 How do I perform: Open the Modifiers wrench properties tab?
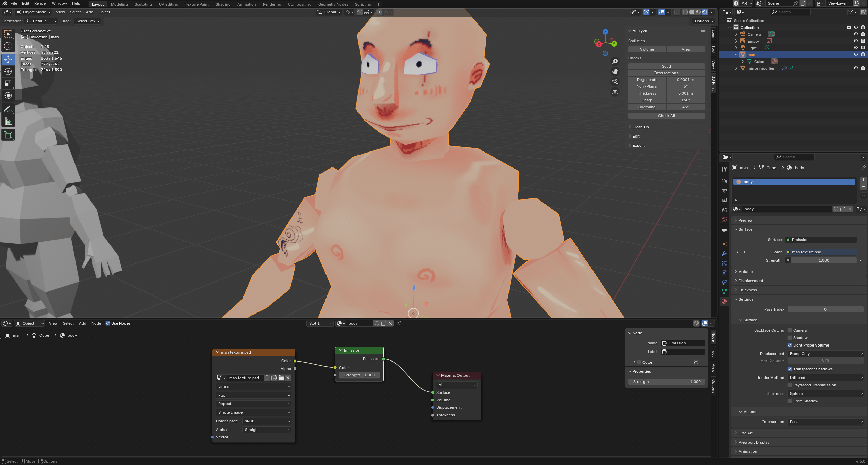(724, 254)
